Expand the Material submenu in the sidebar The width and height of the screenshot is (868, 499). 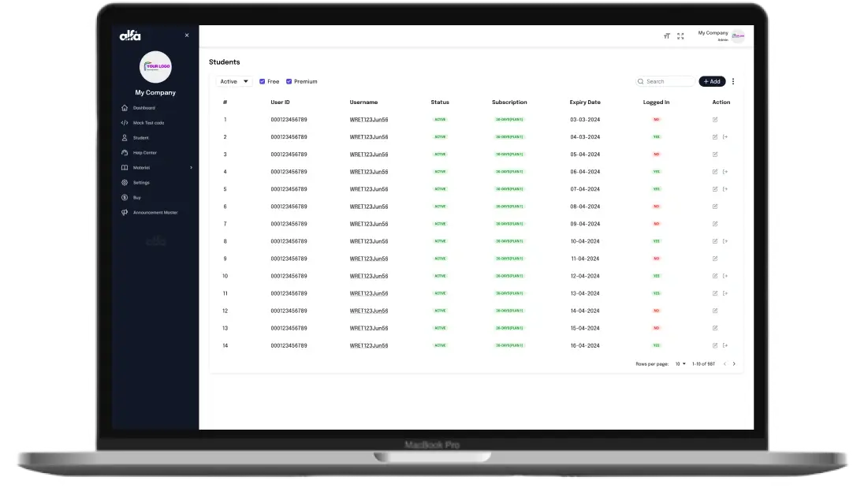click(191, 168)
